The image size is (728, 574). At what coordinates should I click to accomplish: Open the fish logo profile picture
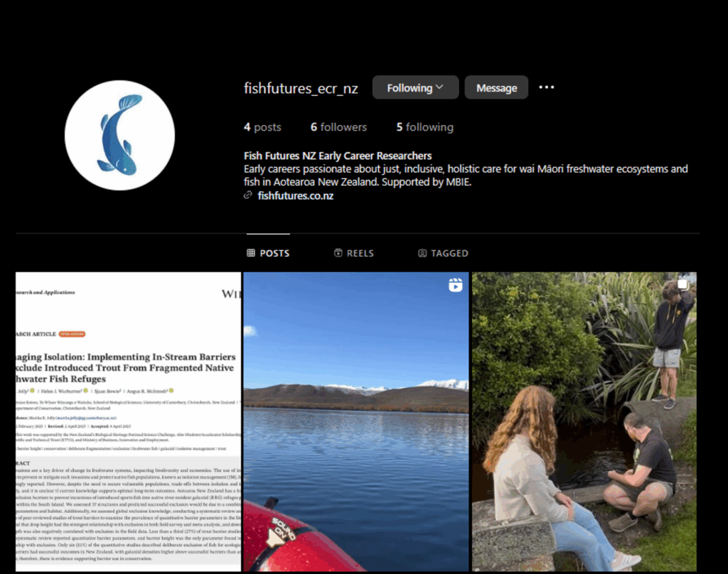click(119, 135)
